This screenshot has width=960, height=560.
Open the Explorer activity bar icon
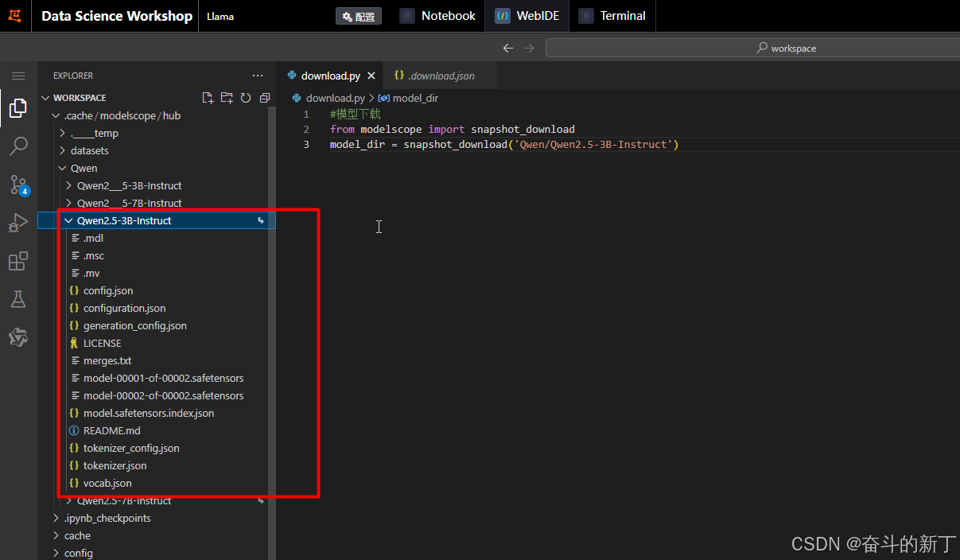click(18, 108)
